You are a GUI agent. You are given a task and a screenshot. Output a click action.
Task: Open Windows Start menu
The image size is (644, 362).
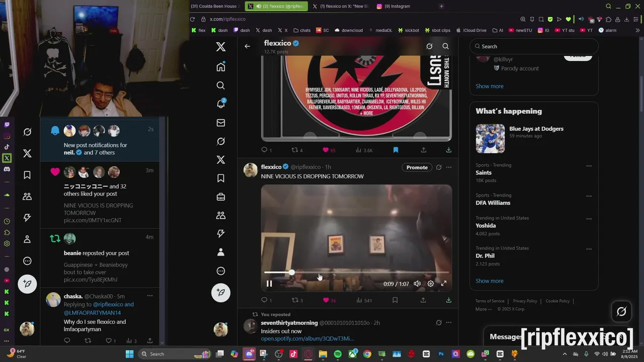[129, 354]
